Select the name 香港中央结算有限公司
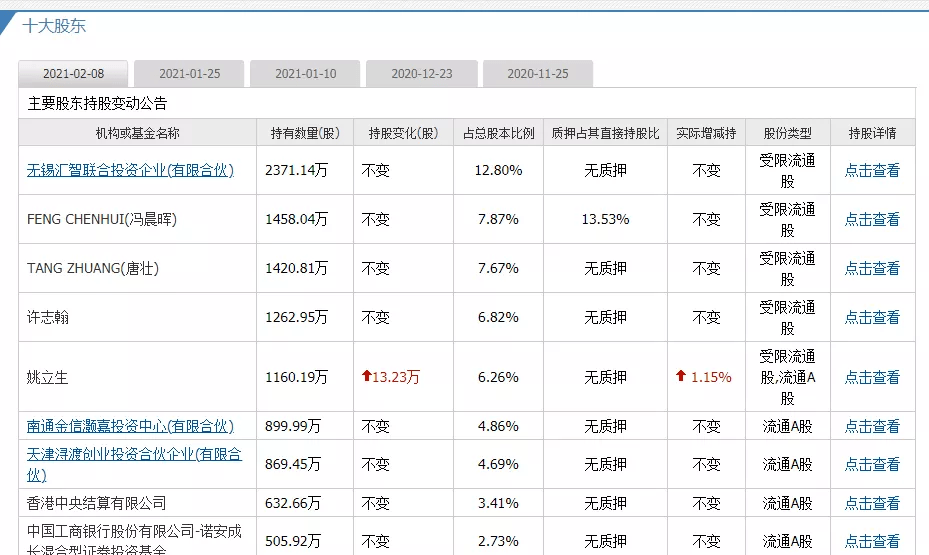This screenshot has height=555, width=929. 97,503
